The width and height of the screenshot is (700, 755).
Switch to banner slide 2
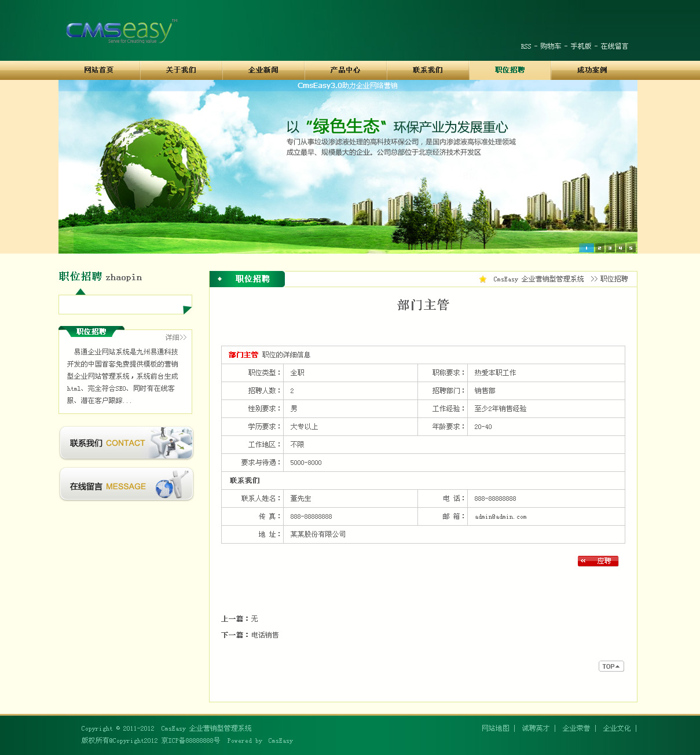pos(599,248)
